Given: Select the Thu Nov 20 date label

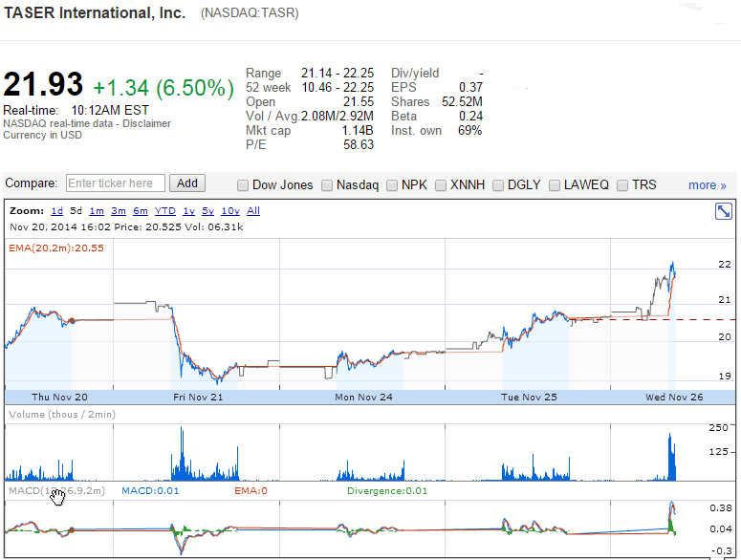Looking at the screenshot, I should click(x=59, y=398).
